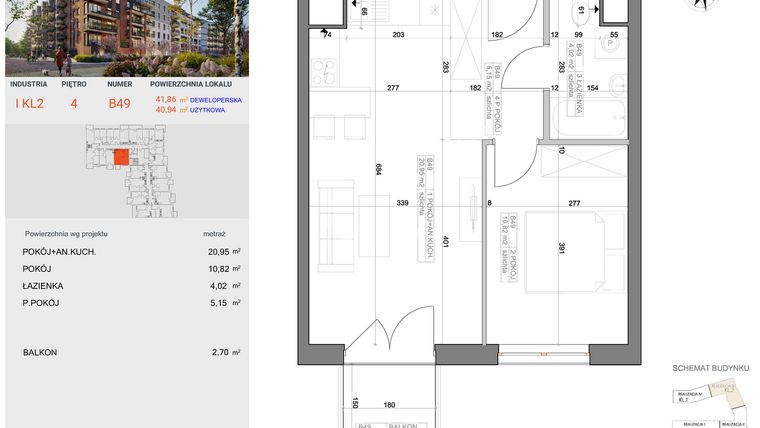Click the 339 dimension in the living room
Viewport: 760px width, 428px height.
click(x=402, y=203)
